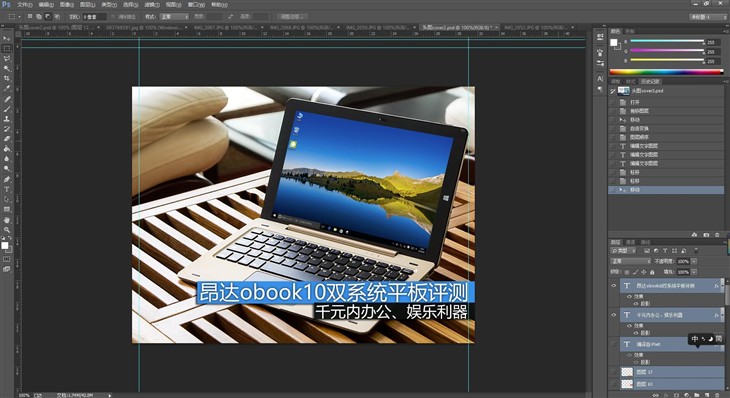The height and width of the screenshot is (398, 730).
Task: Hide the 千元内办公 text layer
Action: tap(614, 315)
